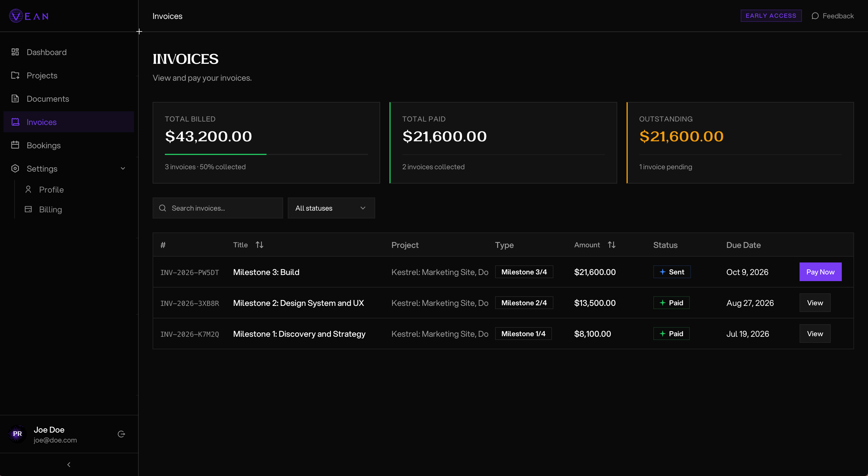
Task: Click Type column header
Action: [504, 245]
